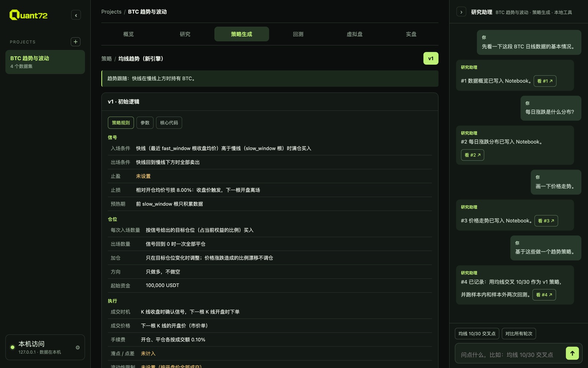Open notebook entry 看 #2
Screen dimensions: 588x368
(472, 155)
